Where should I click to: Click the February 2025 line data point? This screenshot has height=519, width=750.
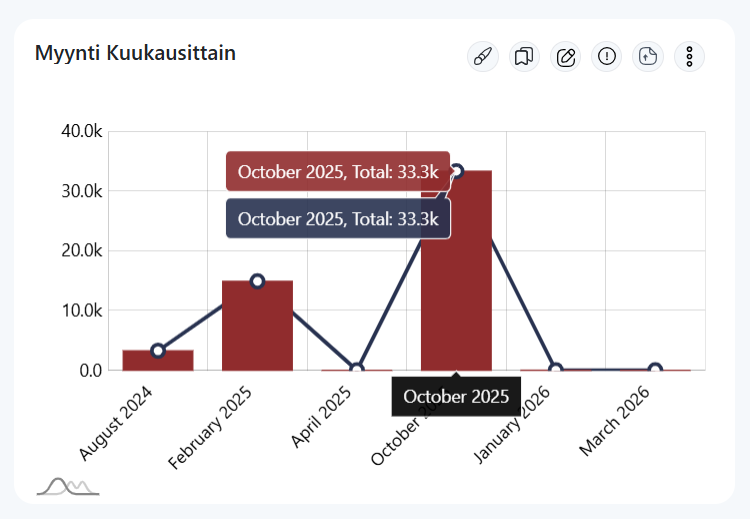[x=257, y=281]
